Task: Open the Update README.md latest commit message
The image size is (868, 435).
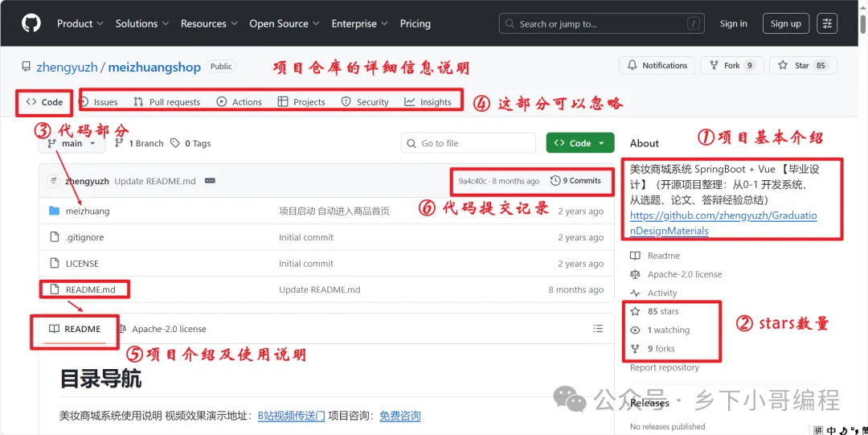Action: tap(155, 181)
